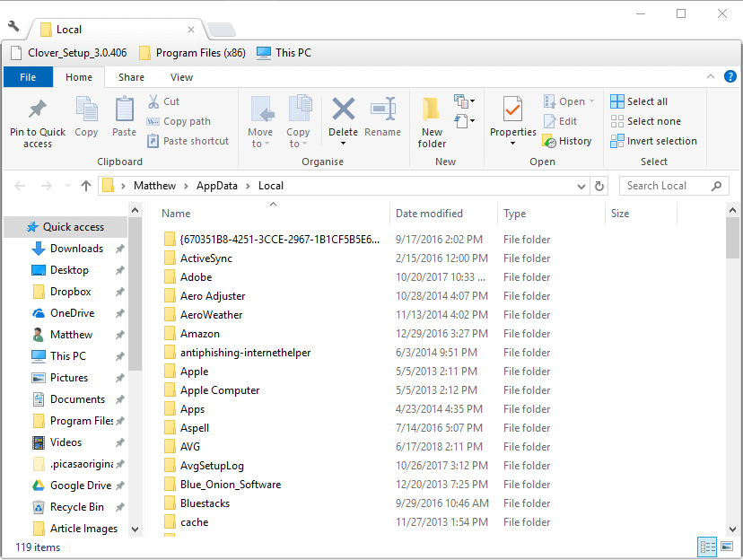Click AppData in the address path
Viewport: 743px width, 560px height.
217,186
